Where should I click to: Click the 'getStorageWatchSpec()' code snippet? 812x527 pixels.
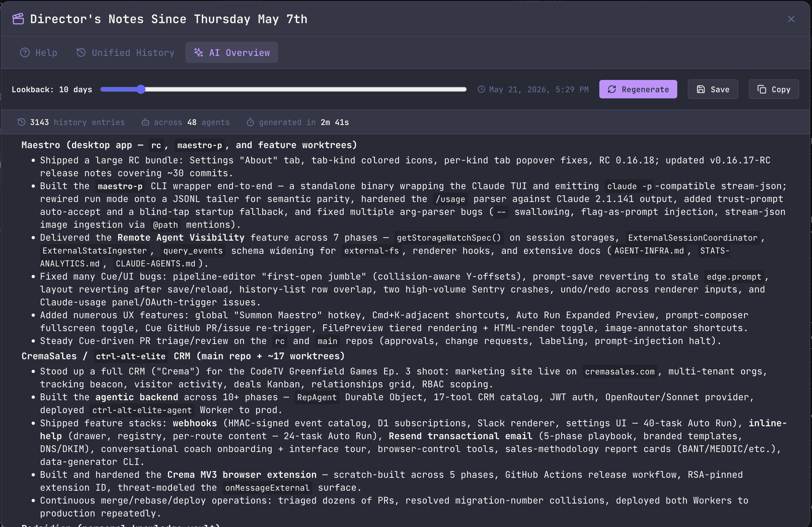tap(449, 238)
